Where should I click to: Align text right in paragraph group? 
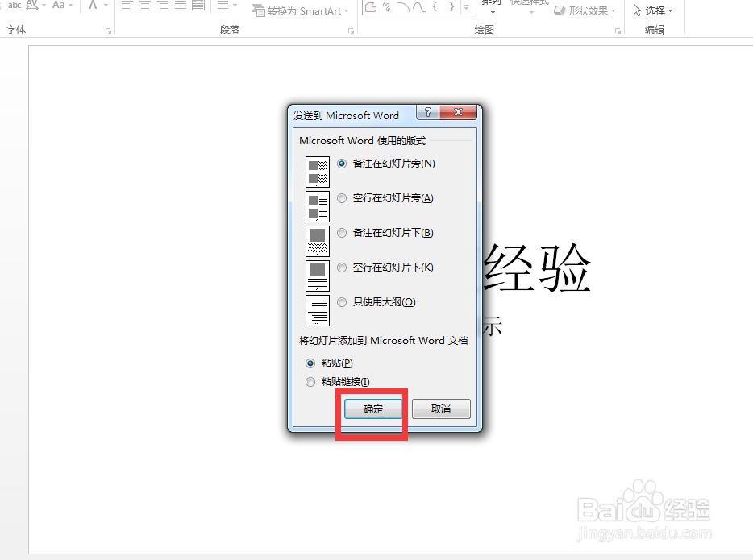coord(163,6)
